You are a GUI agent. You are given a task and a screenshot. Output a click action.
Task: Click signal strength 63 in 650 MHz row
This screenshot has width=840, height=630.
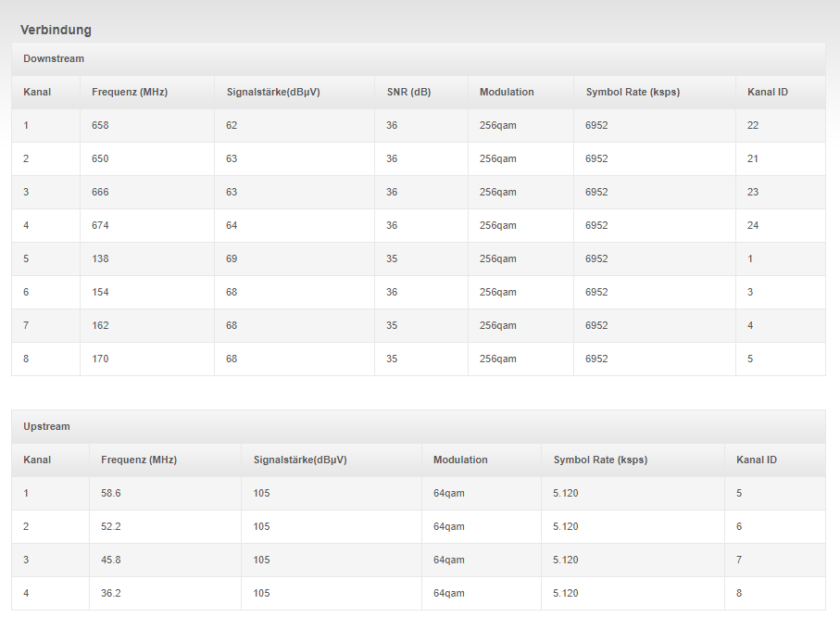tap(232, 158)
